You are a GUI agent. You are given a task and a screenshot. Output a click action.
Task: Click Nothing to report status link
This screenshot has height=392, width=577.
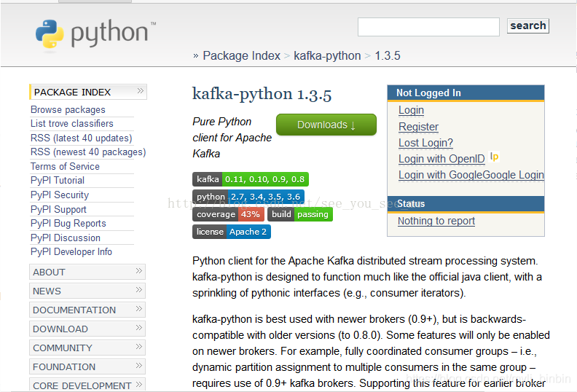(x=436, y=221)
